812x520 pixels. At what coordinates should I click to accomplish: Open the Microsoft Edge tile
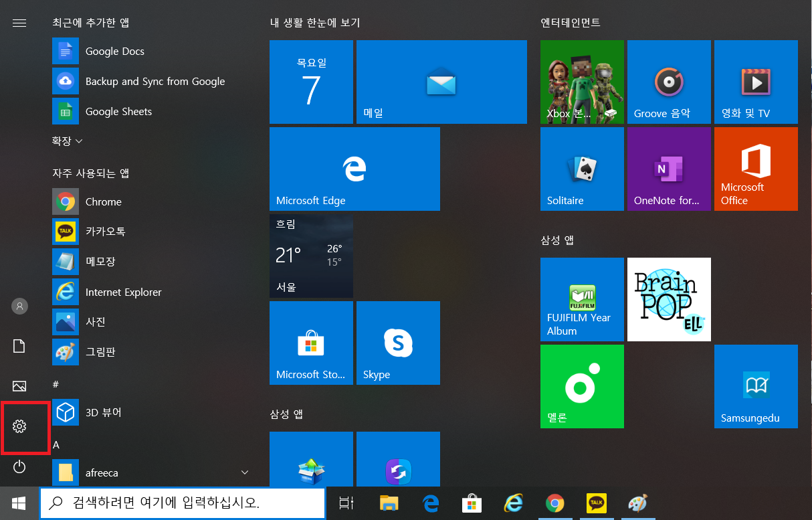[x=354, y=169]
